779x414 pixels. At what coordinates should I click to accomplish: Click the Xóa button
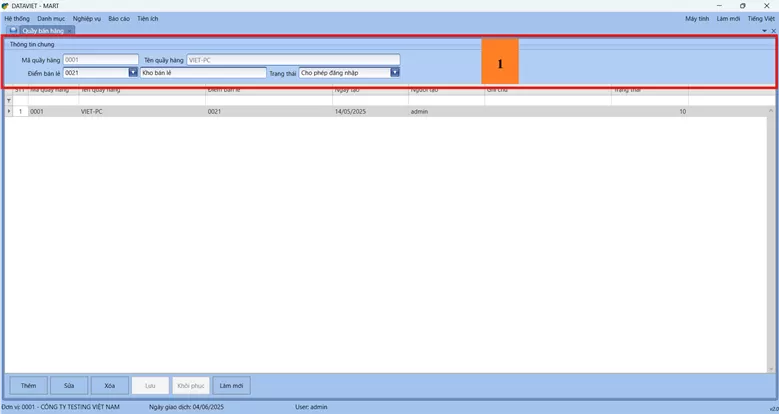pos(110,386)
